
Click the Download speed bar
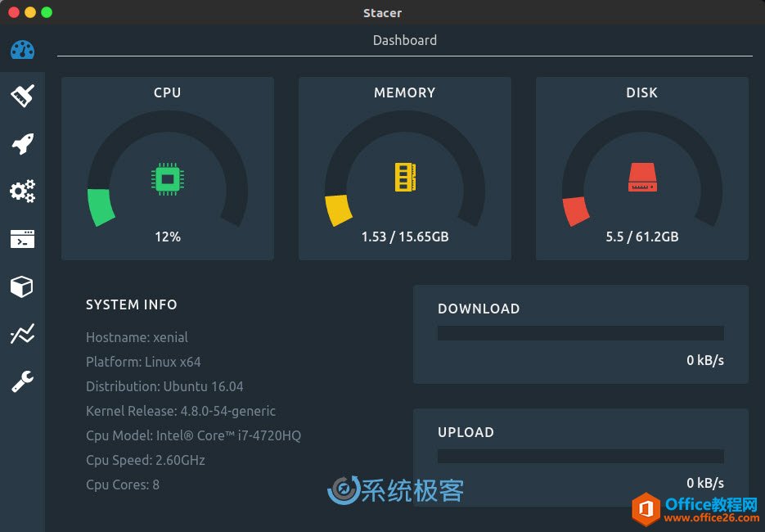click(581, 333)
